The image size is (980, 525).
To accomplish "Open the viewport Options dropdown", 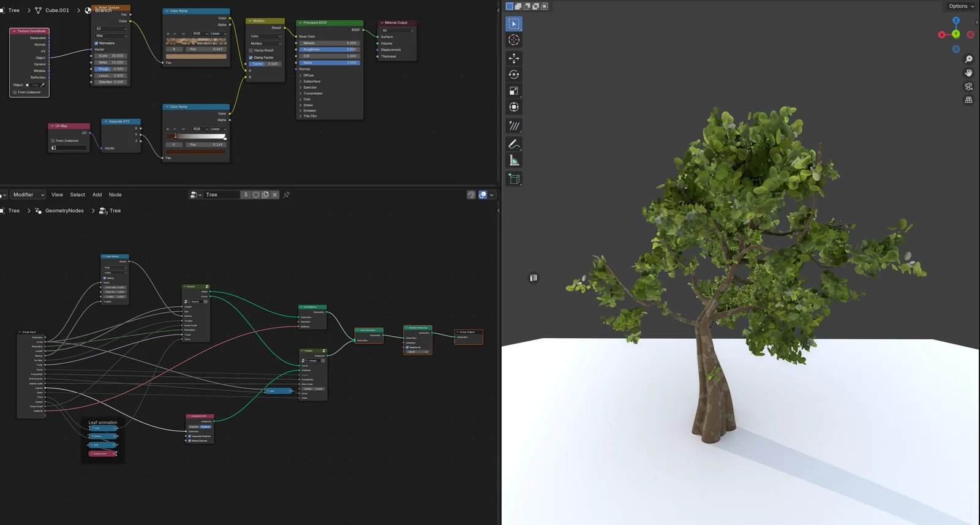I will click(961, 6).
